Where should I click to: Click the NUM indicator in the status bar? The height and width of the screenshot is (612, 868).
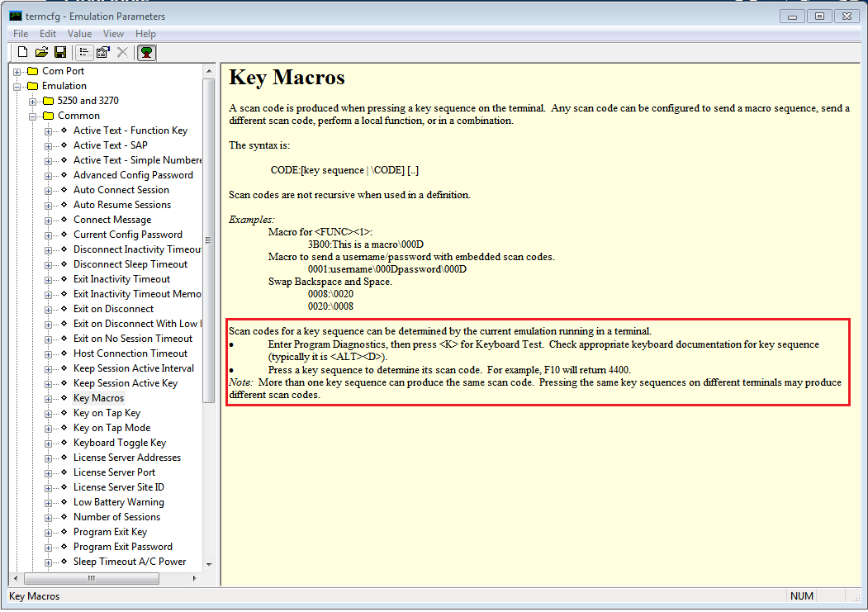802,595
